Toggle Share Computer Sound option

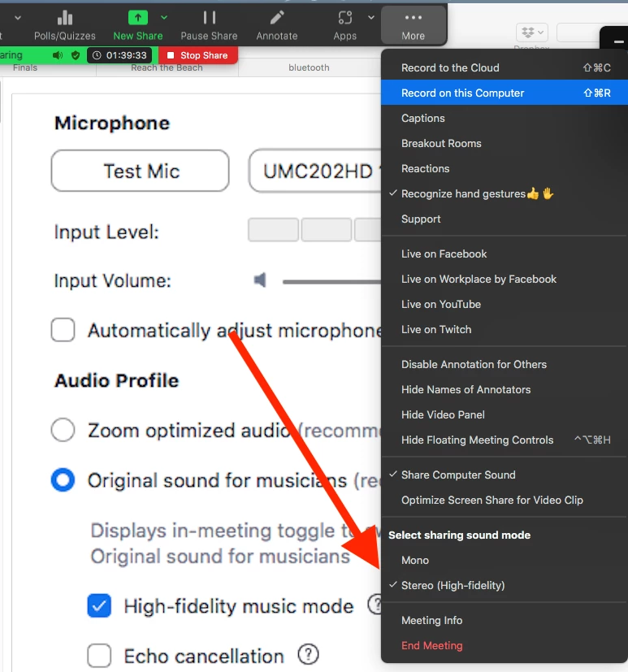point(505,475)
